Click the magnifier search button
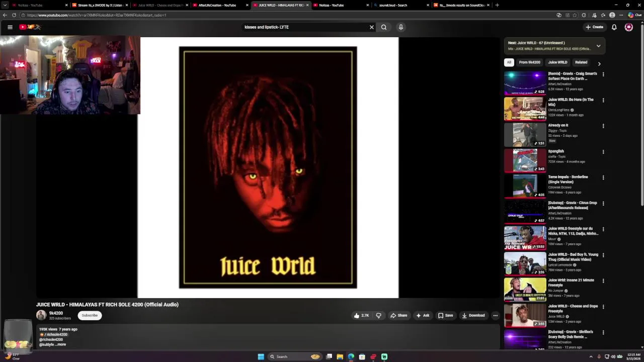Viewport: 644px width, 362px height. click(384, 27)
